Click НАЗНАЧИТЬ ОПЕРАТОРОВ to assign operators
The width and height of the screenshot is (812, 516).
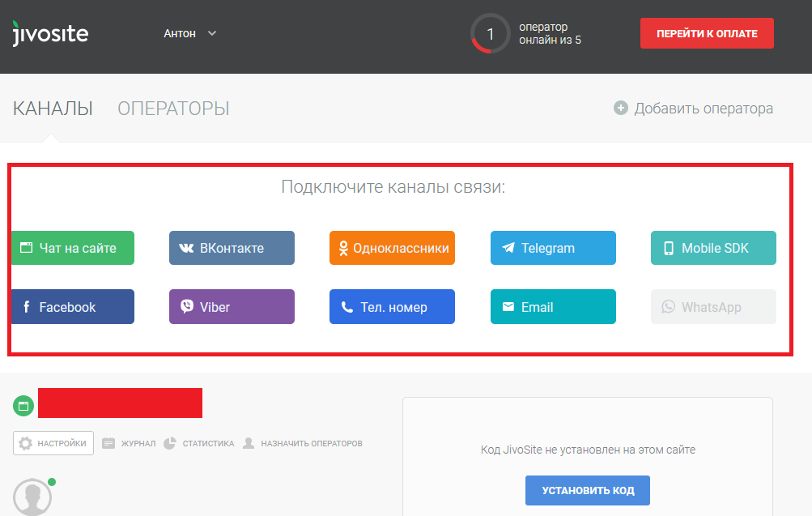303,443
